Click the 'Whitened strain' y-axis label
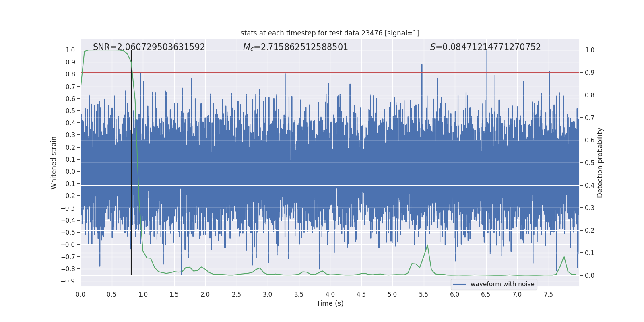Viewport: 644px width, 322px height. pyautogui.click(x=54, y=163)
